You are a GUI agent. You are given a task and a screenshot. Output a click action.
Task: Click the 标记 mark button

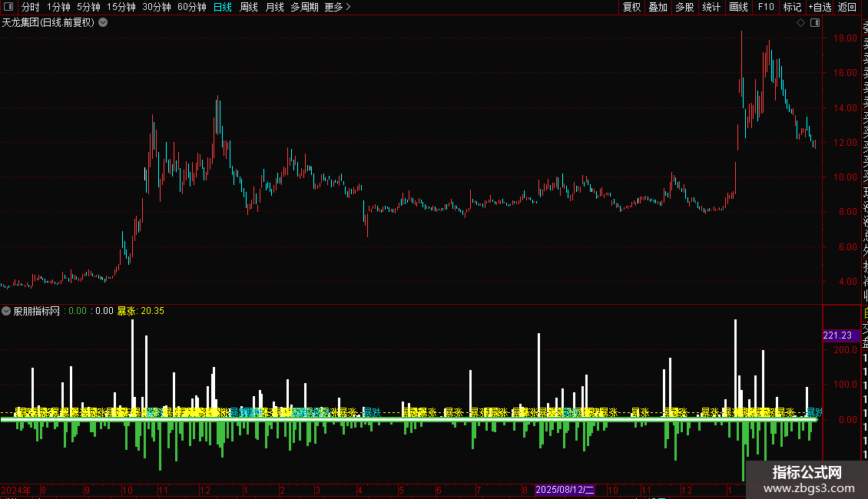click(x=792, y=7)
